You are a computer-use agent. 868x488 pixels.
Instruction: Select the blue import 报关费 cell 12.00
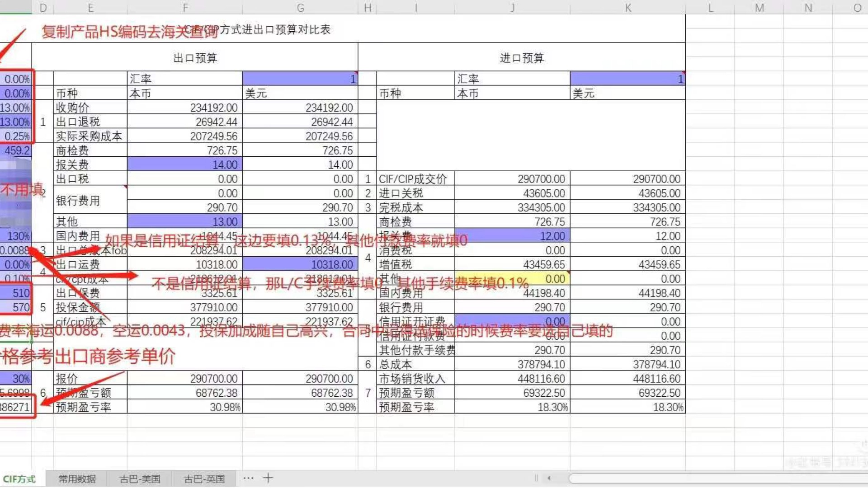512,236
